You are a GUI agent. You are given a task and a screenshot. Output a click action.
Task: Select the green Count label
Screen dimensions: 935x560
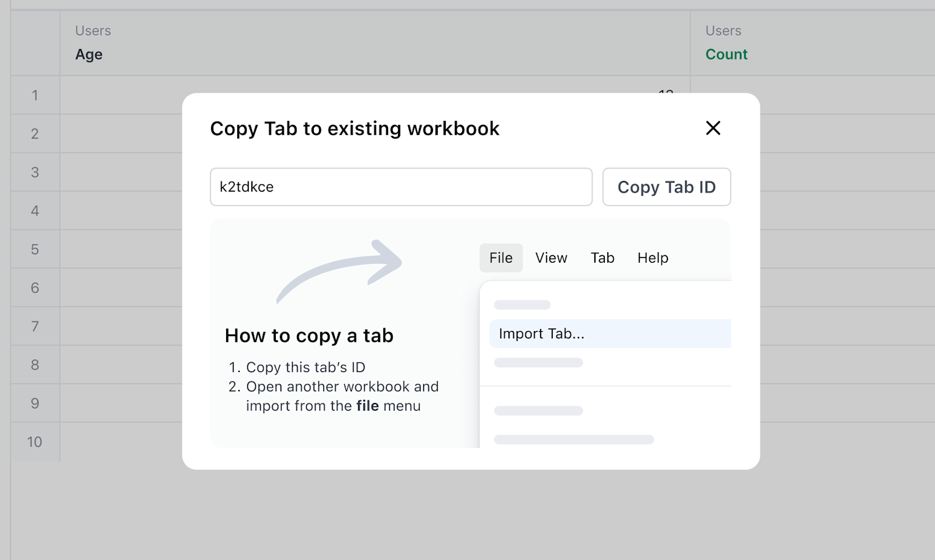[726, 54]
